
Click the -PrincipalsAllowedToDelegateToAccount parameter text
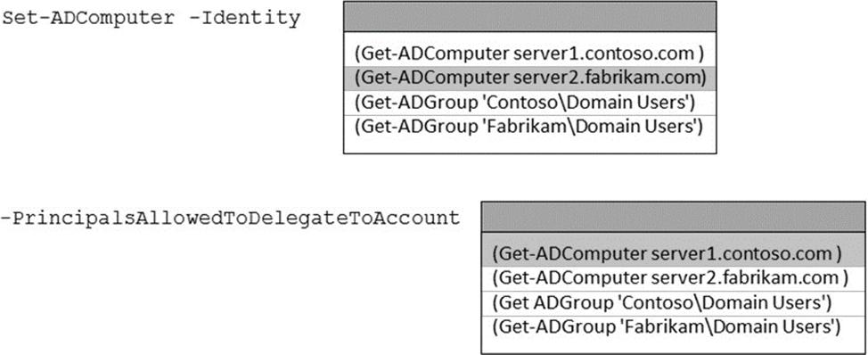pos(231,219)
